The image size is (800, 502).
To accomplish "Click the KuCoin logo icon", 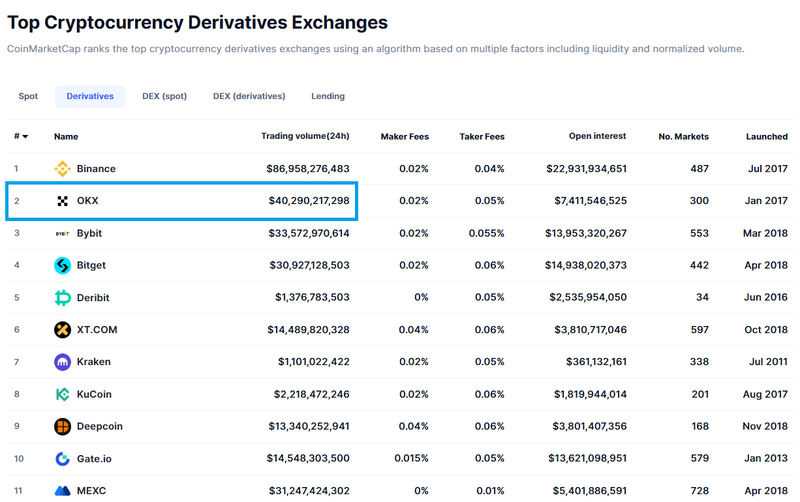I will pyautogui.click(x=62, y=394).
